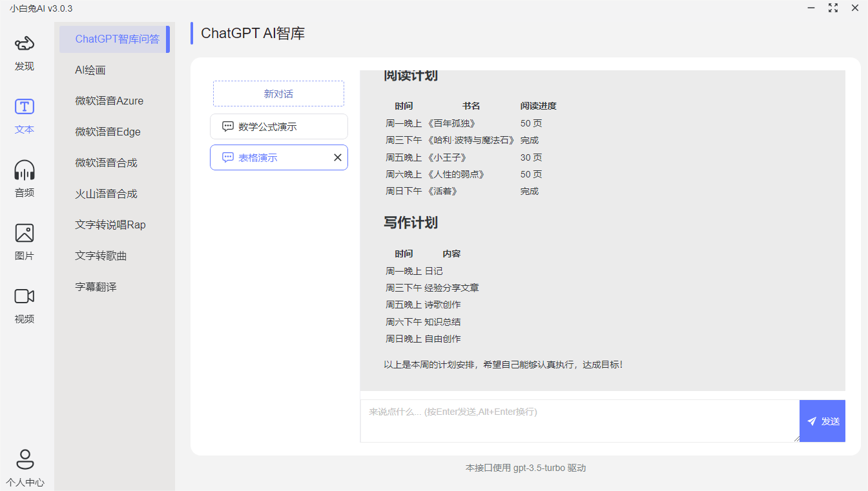Open 个人中心 profile icon
Viewport: 868px width, 491px height.
pyautogui.click(x=25, y=459)
